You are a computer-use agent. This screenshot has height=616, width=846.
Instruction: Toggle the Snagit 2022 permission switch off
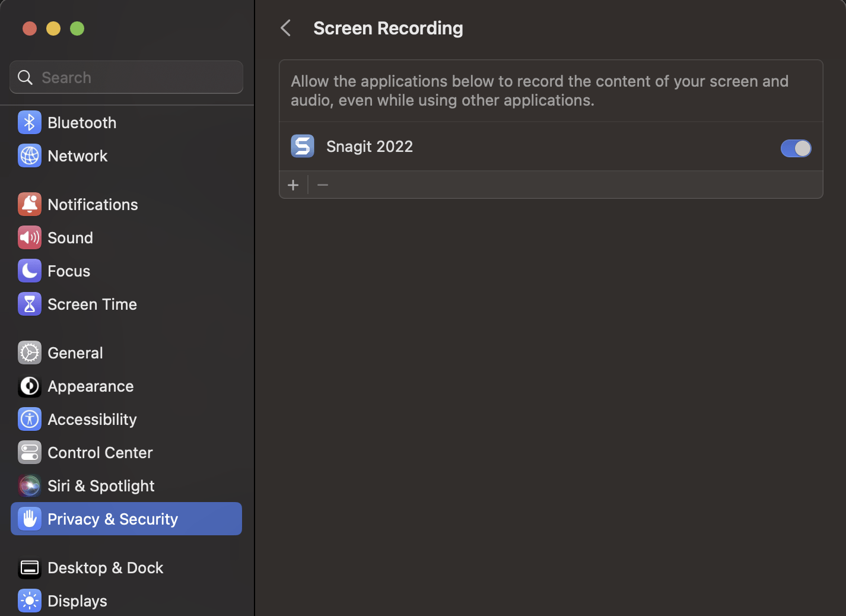pos(796,148)
